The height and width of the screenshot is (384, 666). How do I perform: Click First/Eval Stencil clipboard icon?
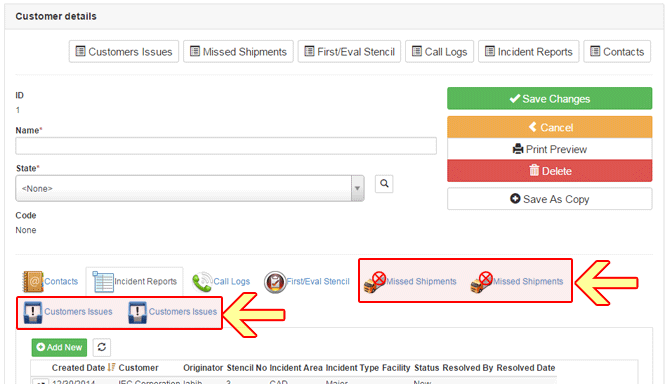(x=275, y=282)
